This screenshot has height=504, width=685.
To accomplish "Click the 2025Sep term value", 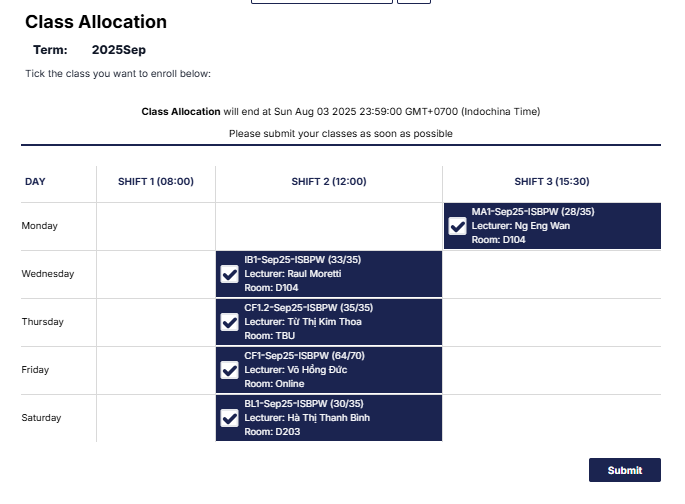I will click(x=119, y=50).
